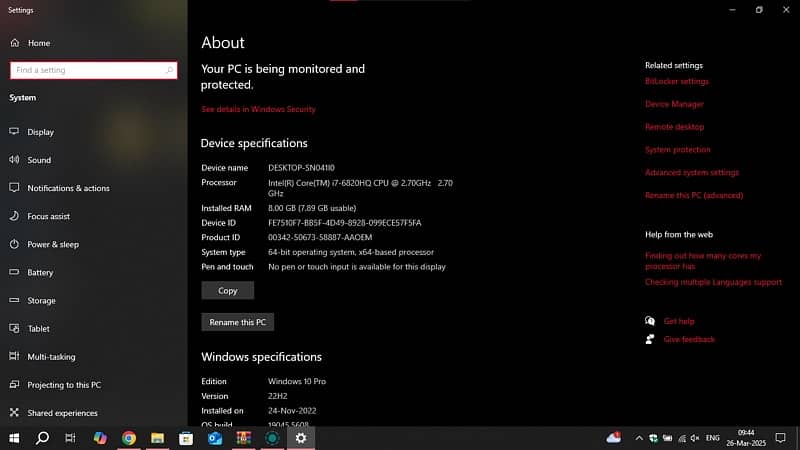Open the clock and date flyout
This screenshot has width=800, height=450.
point(746,438)
